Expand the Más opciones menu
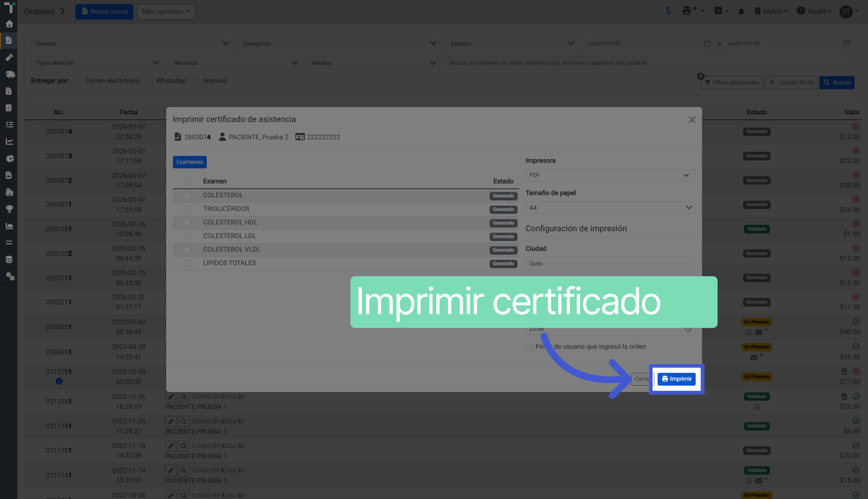This screenshot has width=868, height=499. click(x=166, y=11)
